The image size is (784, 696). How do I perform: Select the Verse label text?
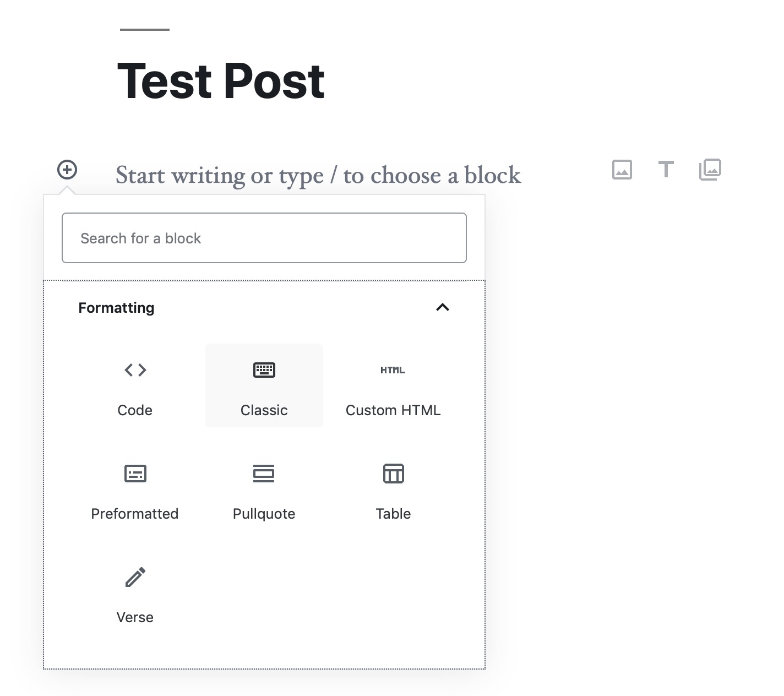[135, 617]
